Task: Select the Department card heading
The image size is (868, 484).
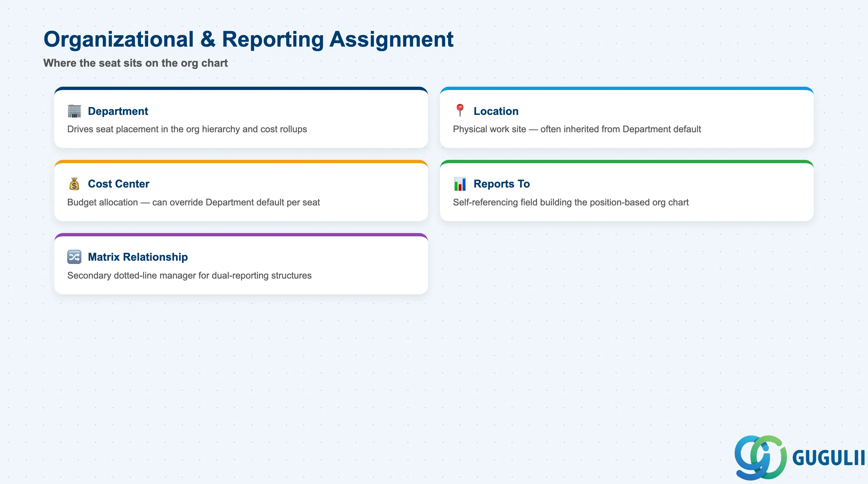Action: (118, 111)
